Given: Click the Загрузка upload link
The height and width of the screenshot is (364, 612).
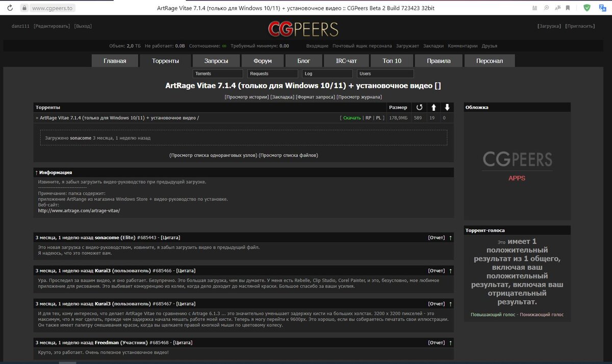Looking at the screenshot, I should click(x=549, y=25).
